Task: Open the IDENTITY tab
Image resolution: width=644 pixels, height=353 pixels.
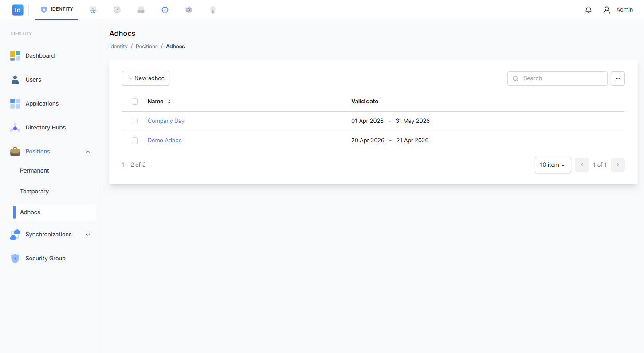Action: coord(57,9)
